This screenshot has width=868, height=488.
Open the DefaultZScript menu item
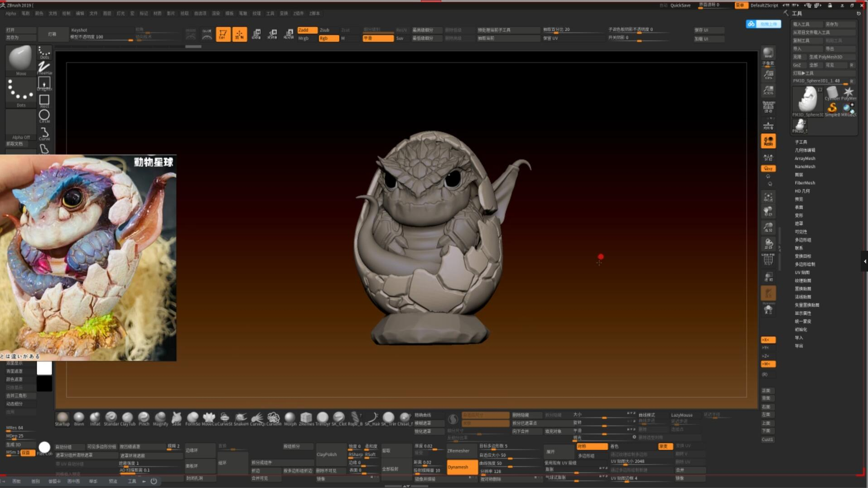point(764,5)
